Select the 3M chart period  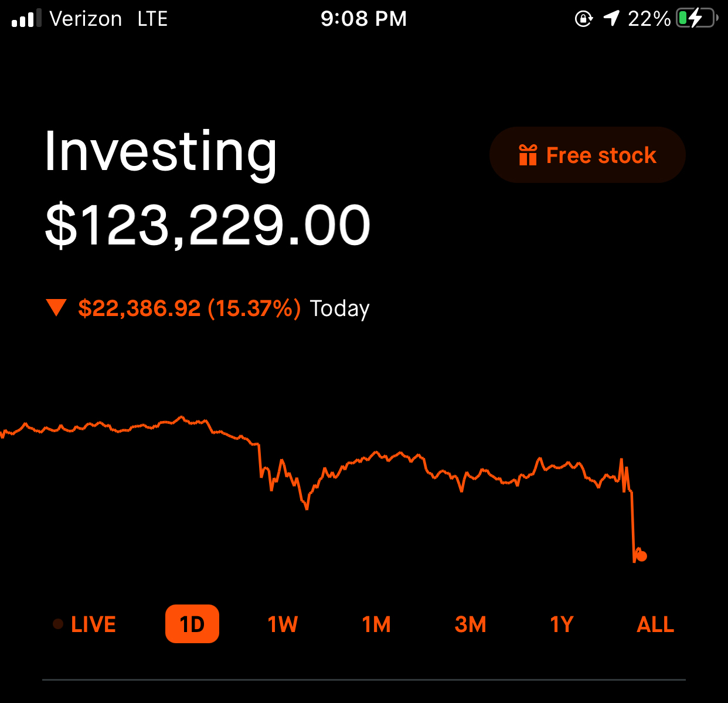click(x=470, y=624)
